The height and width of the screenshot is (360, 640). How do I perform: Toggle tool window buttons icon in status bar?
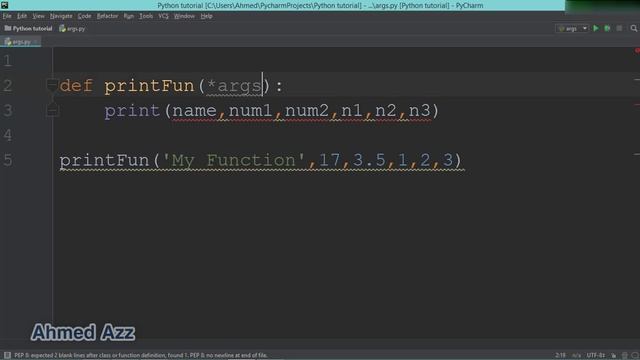(7, 355)
